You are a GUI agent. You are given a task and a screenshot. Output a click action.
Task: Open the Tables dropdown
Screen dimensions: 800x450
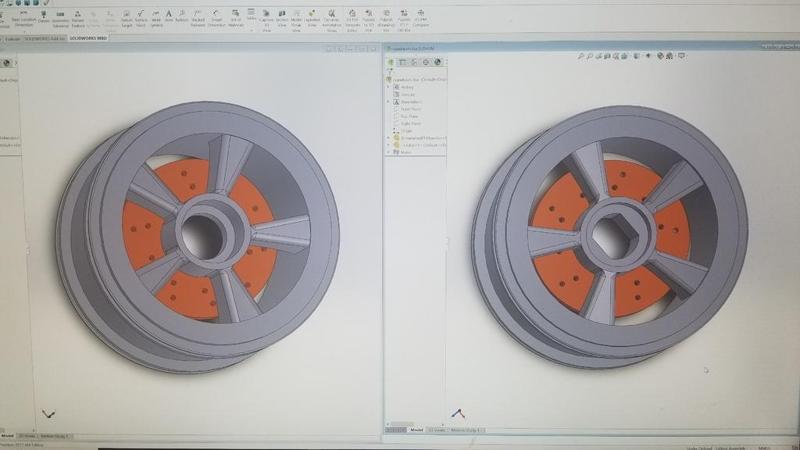point(251,18)
